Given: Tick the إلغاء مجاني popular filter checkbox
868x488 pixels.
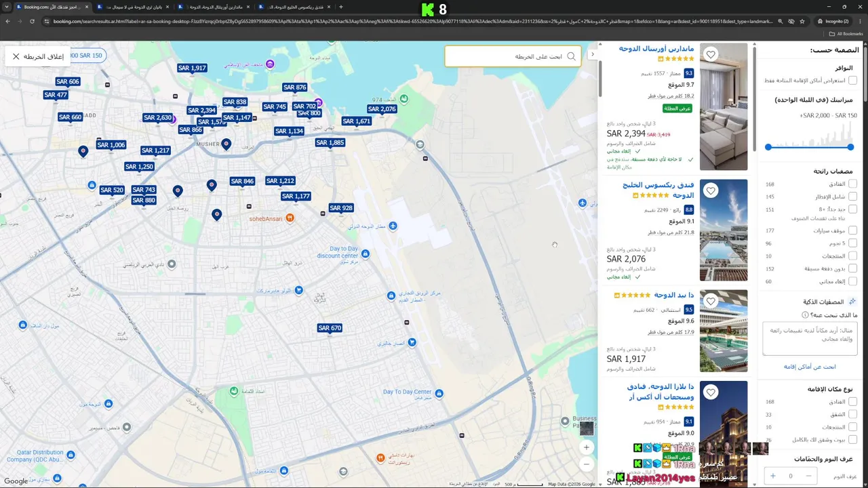Looking at the screenshot, I should 852,281.
